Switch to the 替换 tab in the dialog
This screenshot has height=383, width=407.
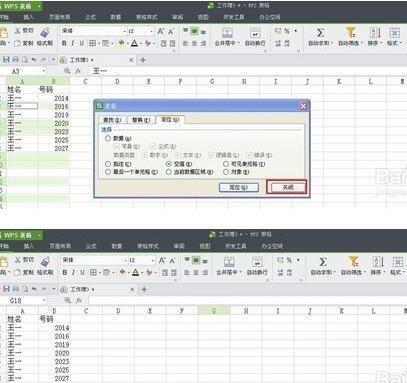pos(141,120)
